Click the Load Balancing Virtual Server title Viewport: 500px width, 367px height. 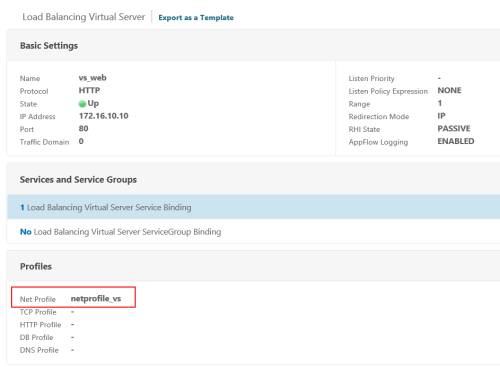pos(84,17)
